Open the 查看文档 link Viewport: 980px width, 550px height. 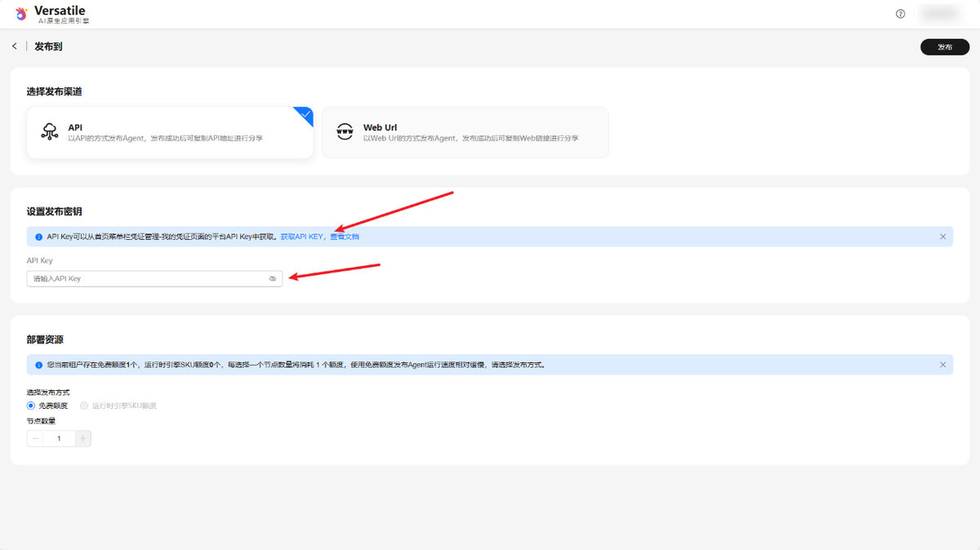coord(345,237)
